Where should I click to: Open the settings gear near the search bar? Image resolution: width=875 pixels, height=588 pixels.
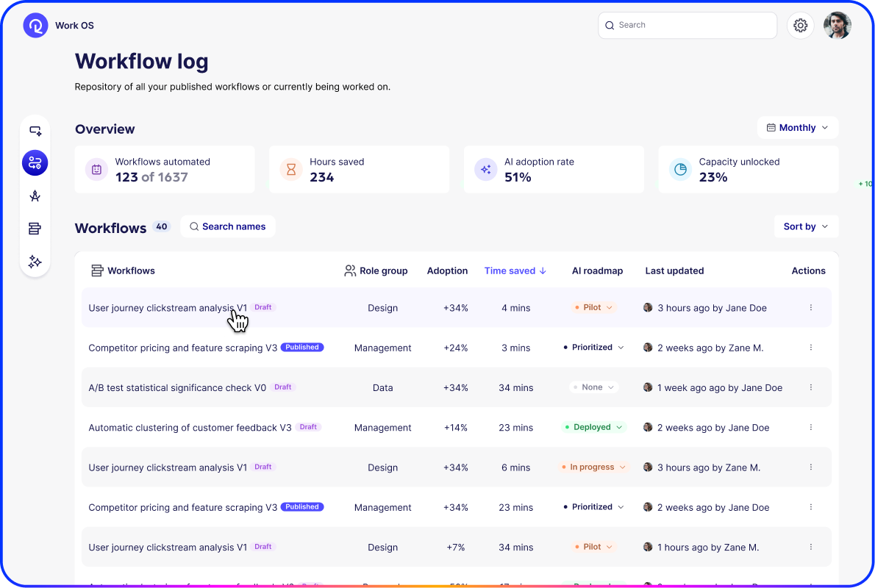coord(800,25)
